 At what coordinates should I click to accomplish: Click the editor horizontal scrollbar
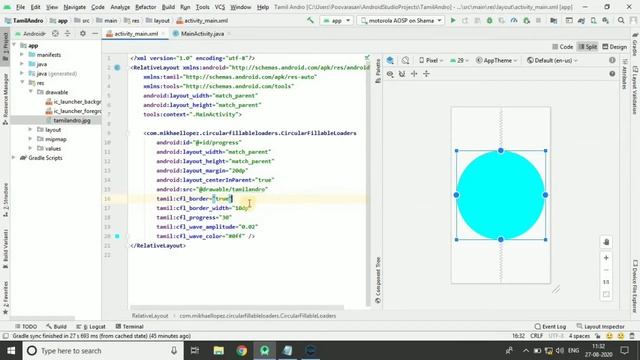click(237, 307)
